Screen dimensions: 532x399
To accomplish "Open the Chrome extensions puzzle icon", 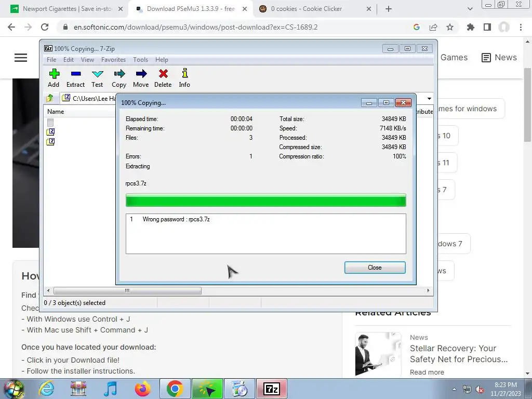I will tap(471, 27).
